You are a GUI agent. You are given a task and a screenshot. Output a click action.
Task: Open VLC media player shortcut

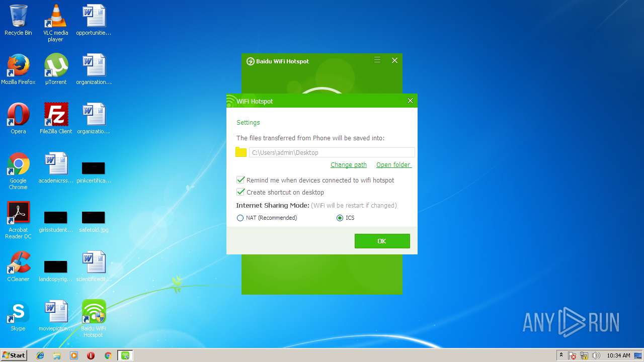pyautogui.click(x=55, y=23)
